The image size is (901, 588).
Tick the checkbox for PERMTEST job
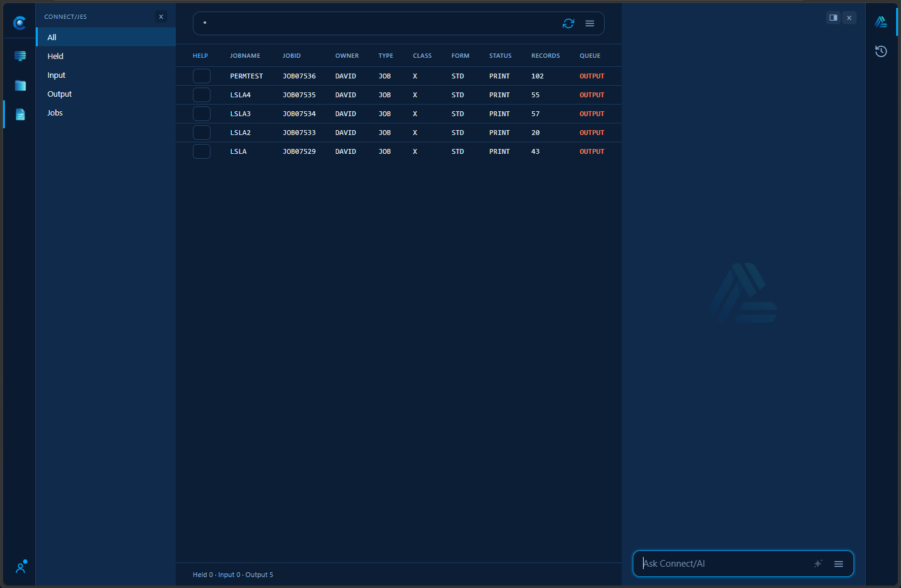pos(201,76)
